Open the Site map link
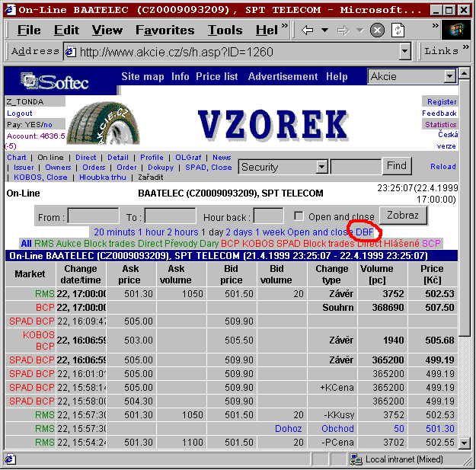476x470 pixels. pos(142,76)
